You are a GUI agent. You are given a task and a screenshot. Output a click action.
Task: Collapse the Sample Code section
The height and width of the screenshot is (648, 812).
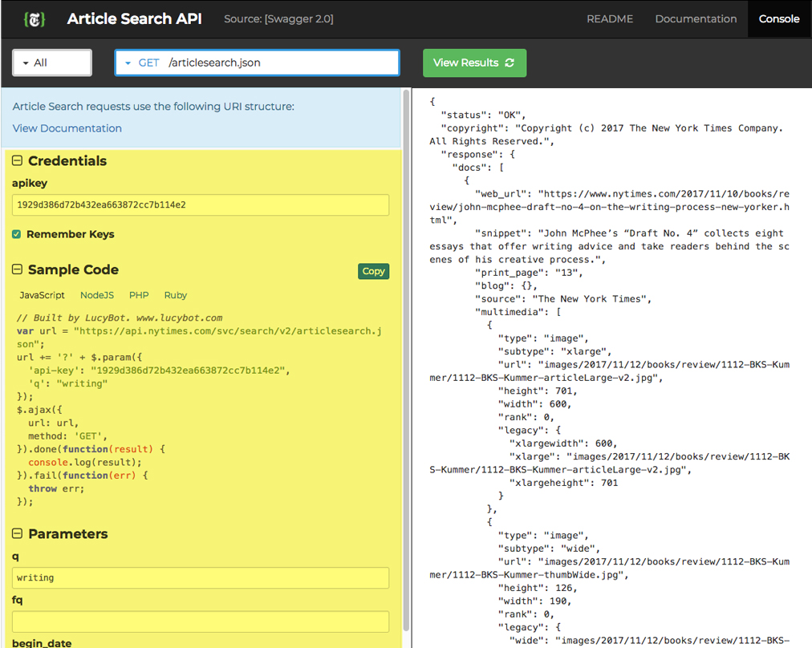[x=18, y=270]
